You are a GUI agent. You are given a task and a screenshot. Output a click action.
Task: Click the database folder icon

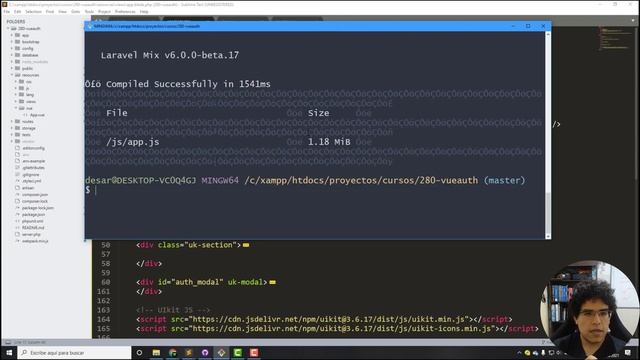(18, 55)
